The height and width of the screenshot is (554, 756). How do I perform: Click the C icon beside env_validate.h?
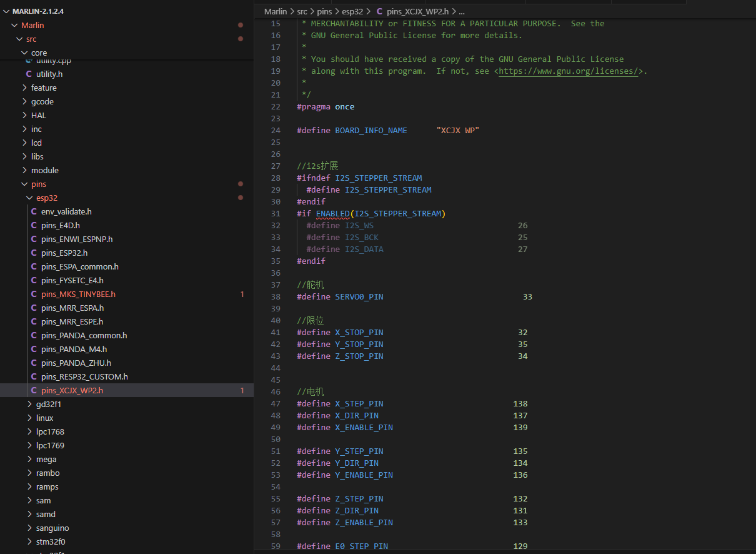pyautogui.click(x=34, y=211)
